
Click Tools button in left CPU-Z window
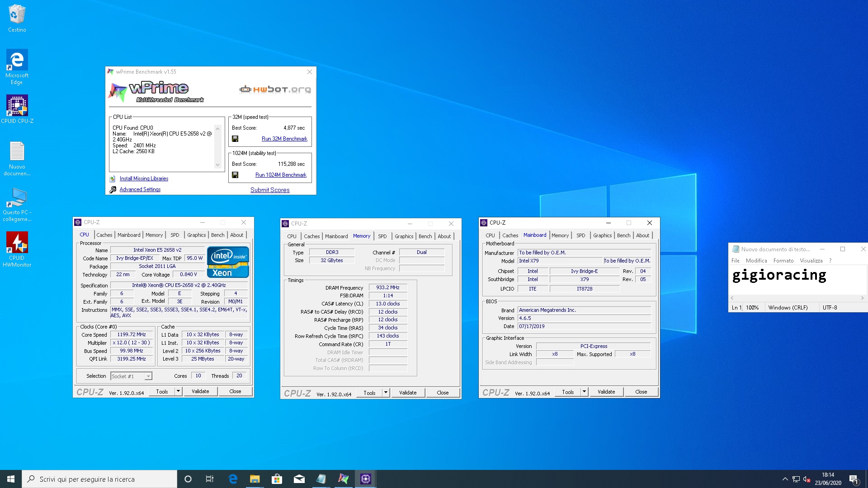[x=162, y=391]
